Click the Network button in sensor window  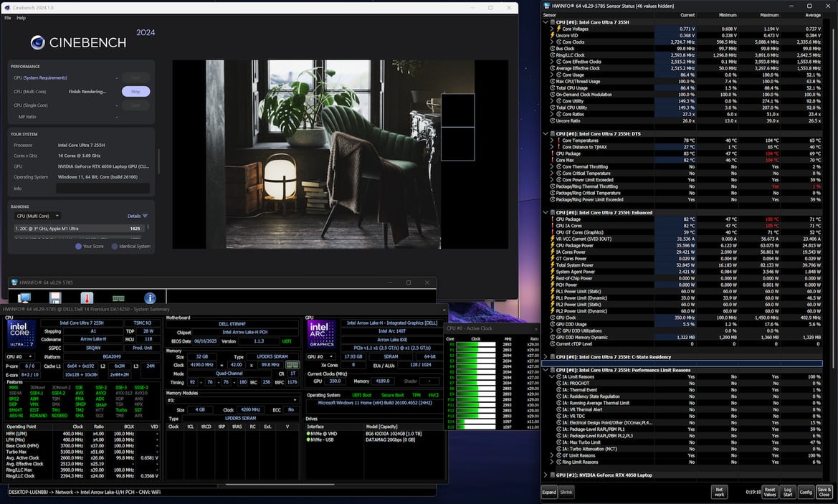719,493
